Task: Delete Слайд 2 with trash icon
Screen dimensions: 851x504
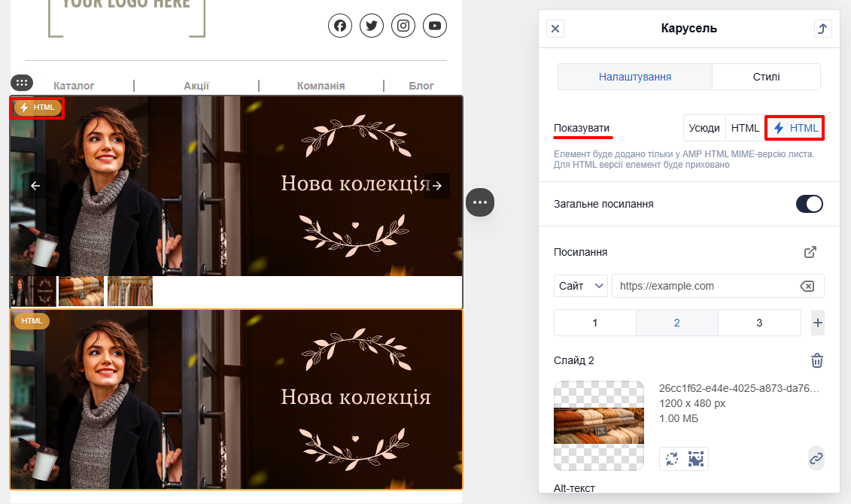Action: pos(817,360)
